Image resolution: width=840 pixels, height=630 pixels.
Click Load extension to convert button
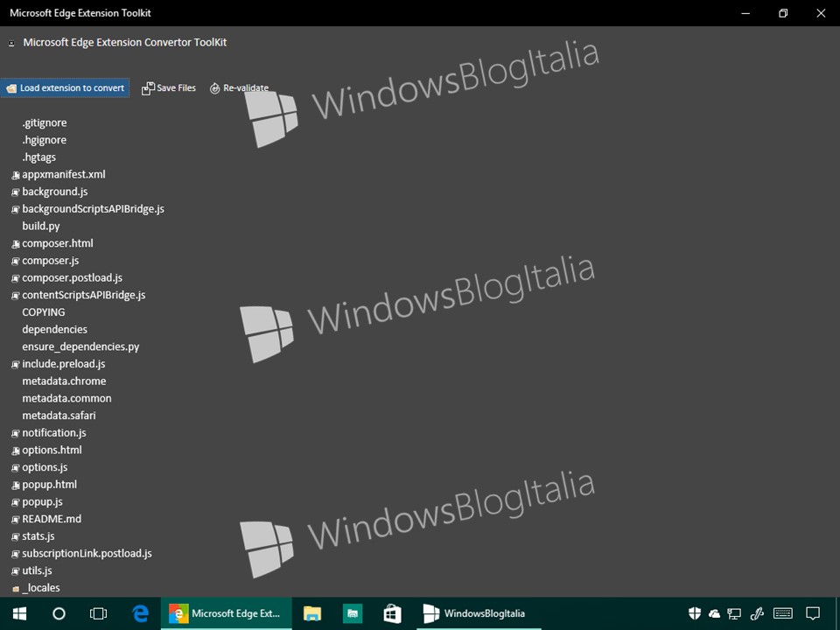[65, 87]
